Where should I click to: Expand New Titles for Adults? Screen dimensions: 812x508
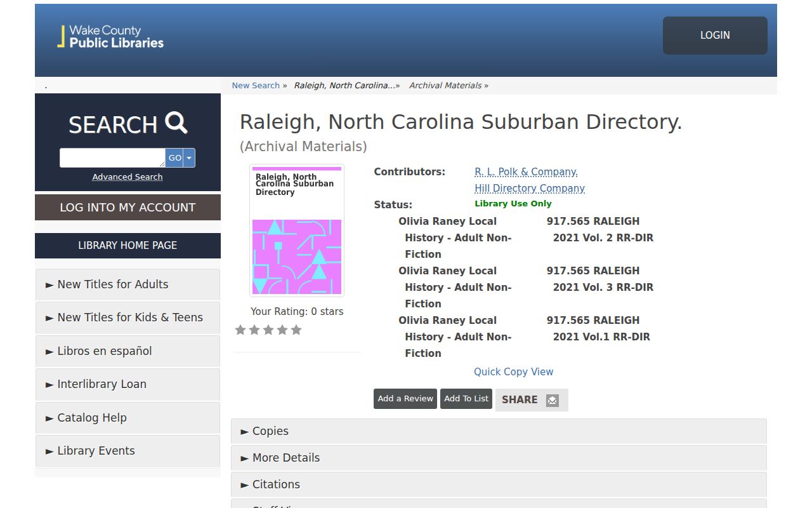[128, 284]
